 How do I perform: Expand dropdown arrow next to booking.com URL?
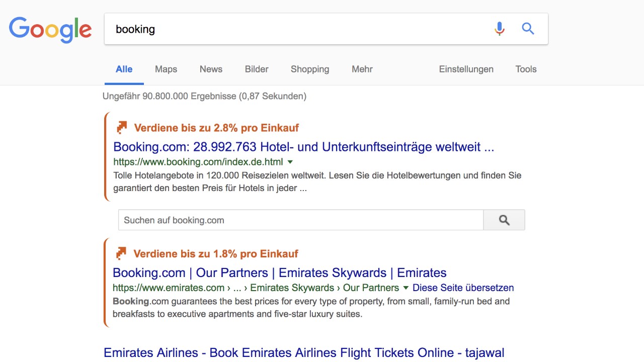point(290,162)
